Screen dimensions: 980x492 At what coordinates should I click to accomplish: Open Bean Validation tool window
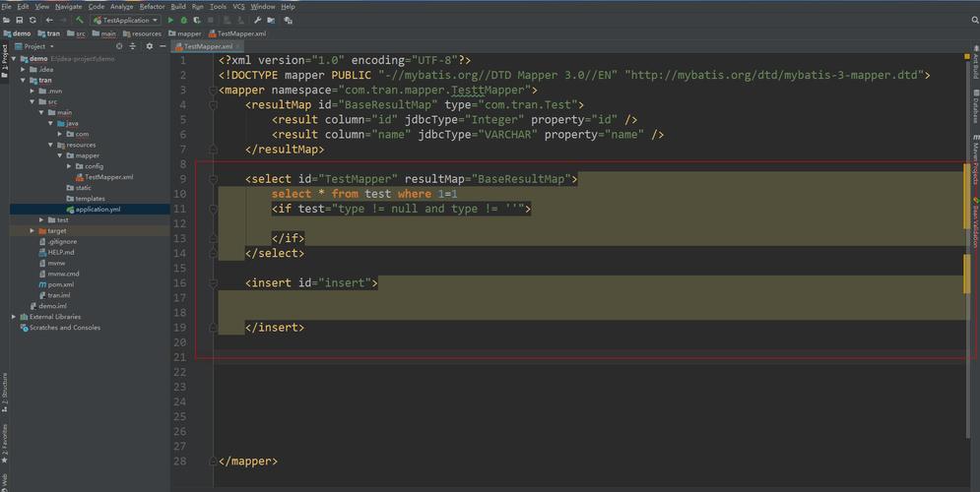coord(975,223)
